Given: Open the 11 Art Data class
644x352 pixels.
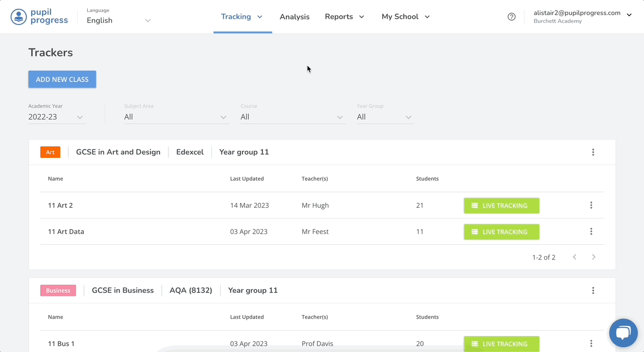Looking at the screenshot, I should tap(66, 232).
